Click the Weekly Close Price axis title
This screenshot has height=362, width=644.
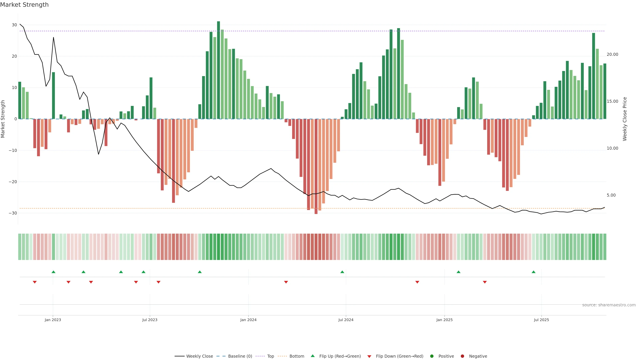625,119
